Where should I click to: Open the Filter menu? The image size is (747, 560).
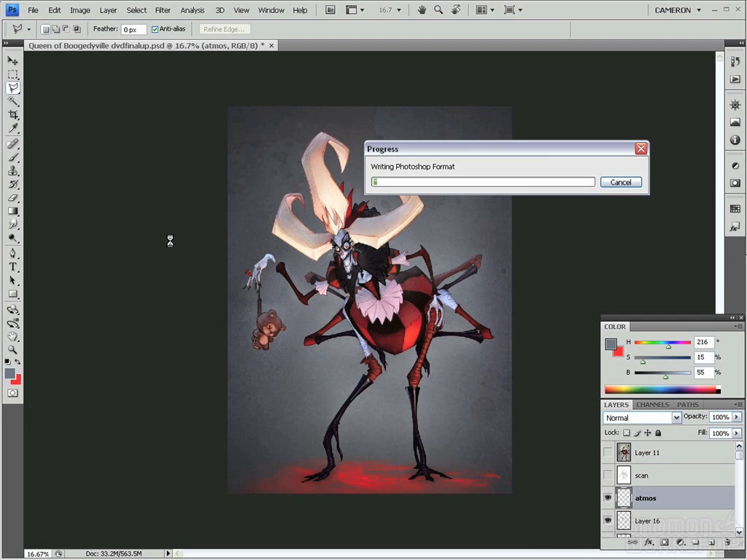(163, 10)
